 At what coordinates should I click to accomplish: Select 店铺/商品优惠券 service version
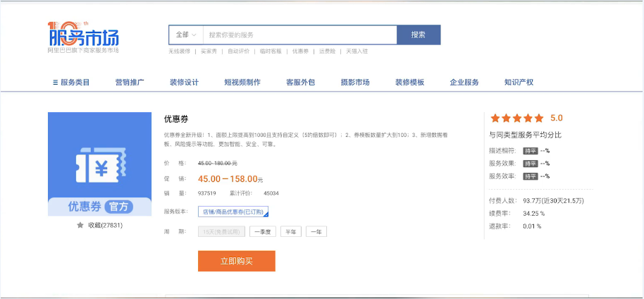pos(233,212)
